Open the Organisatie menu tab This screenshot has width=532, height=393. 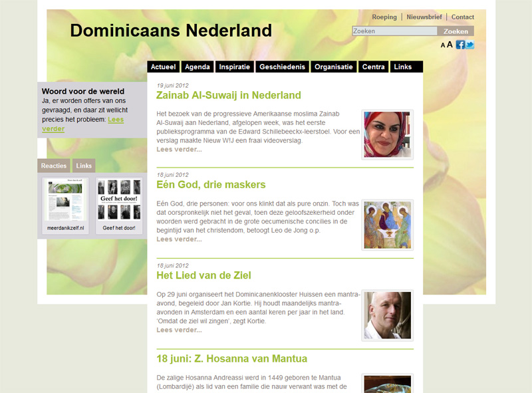click(334, 67)
